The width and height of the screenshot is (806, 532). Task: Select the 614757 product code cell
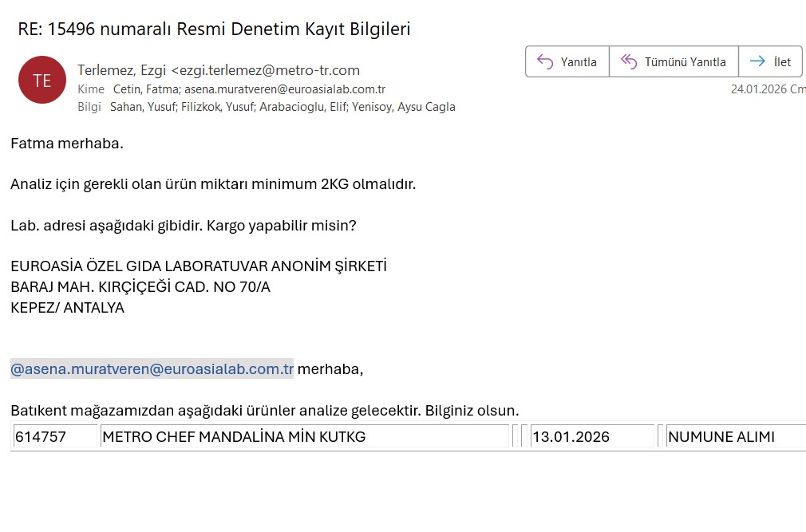[54, 436]
